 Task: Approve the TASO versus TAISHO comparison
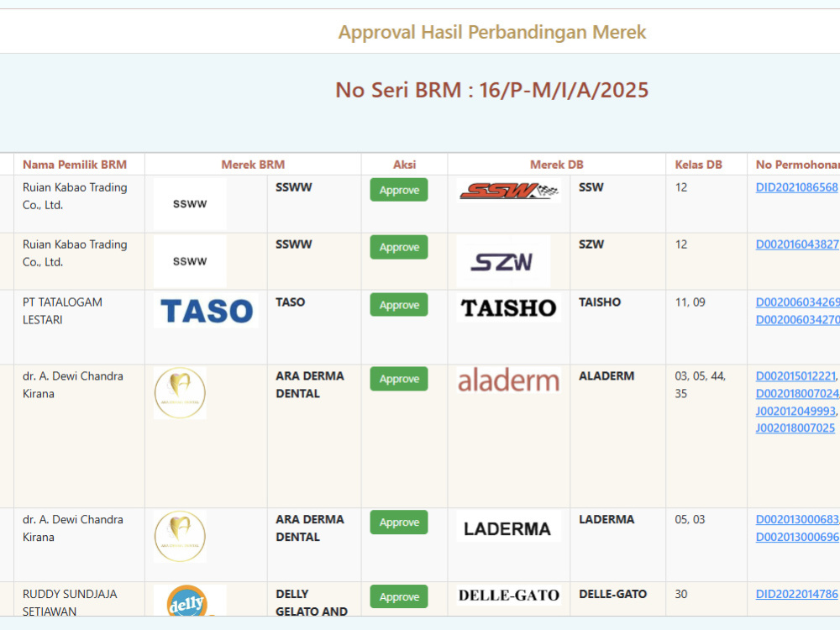click(x=398, y=304)
